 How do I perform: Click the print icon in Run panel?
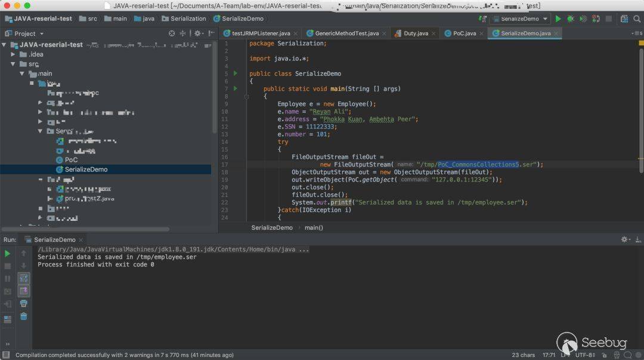tap(24, 304)
